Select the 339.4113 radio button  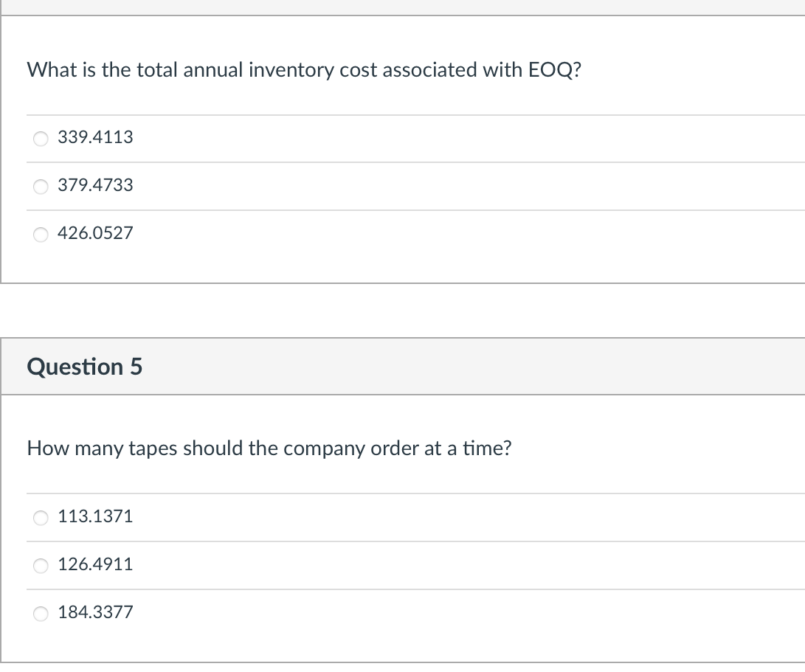coord(41,138)
